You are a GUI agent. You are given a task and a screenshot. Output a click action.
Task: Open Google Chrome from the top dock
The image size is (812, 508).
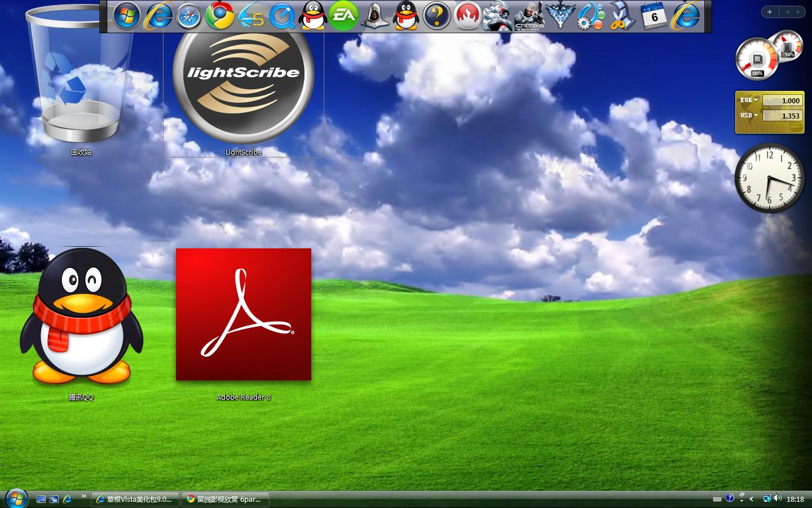[219, 15]
